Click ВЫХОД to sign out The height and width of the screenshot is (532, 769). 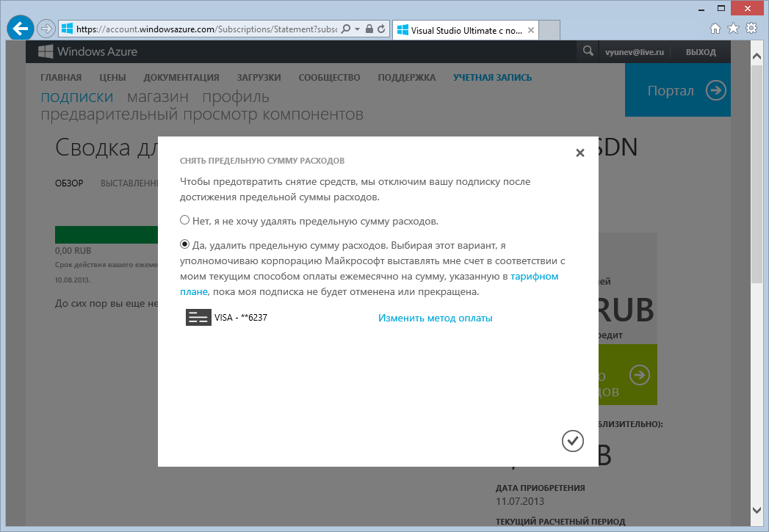coord(701,52)
